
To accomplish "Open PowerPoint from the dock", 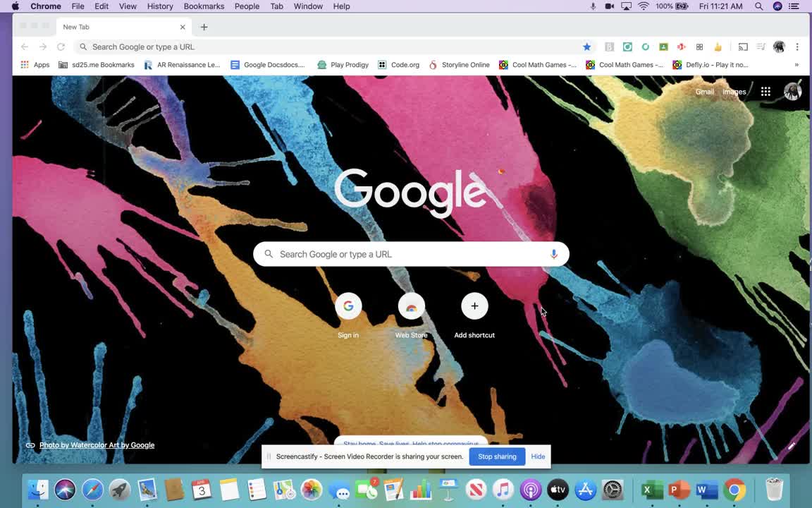I will coord(679,490).
